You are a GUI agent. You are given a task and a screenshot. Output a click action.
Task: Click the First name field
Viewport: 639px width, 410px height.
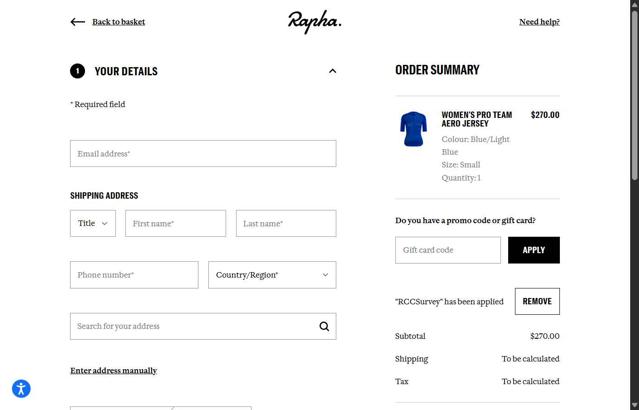point(175,224)
